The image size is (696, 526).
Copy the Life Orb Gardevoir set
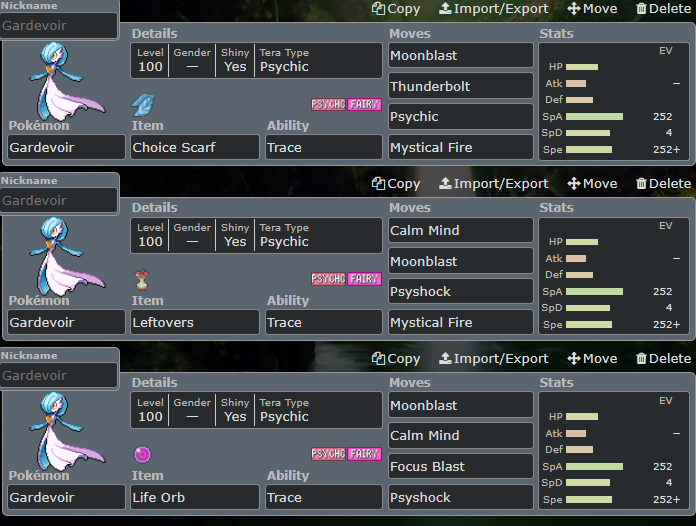395,358
